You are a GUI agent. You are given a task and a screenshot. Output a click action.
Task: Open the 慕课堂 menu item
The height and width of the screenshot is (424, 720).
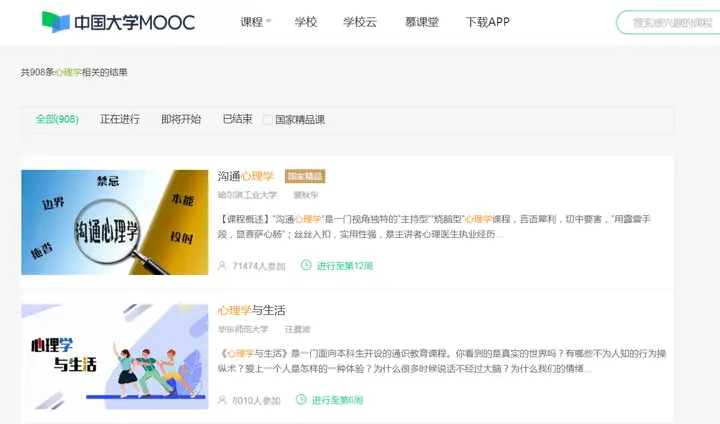pyautogui.click(x=422, y=22)
